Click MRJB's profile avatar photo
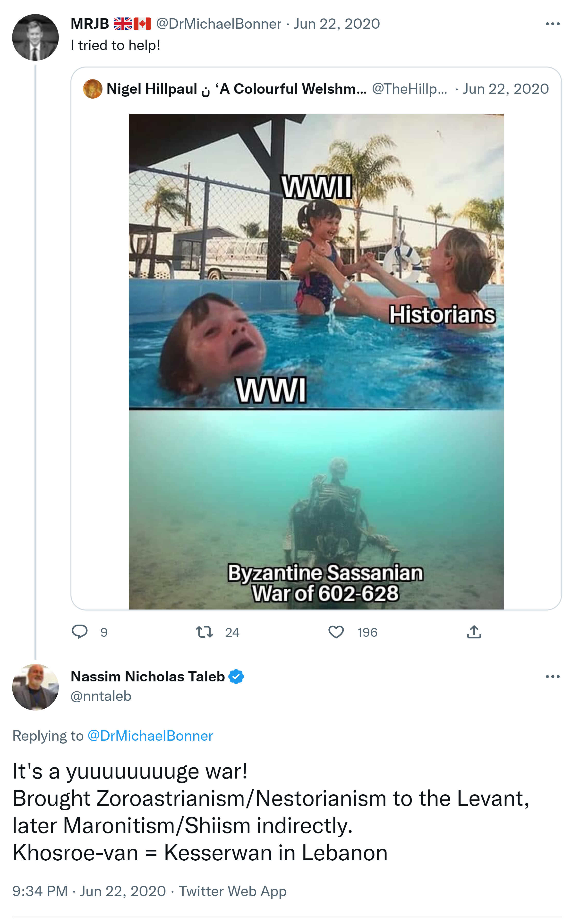 pos(35,37)
